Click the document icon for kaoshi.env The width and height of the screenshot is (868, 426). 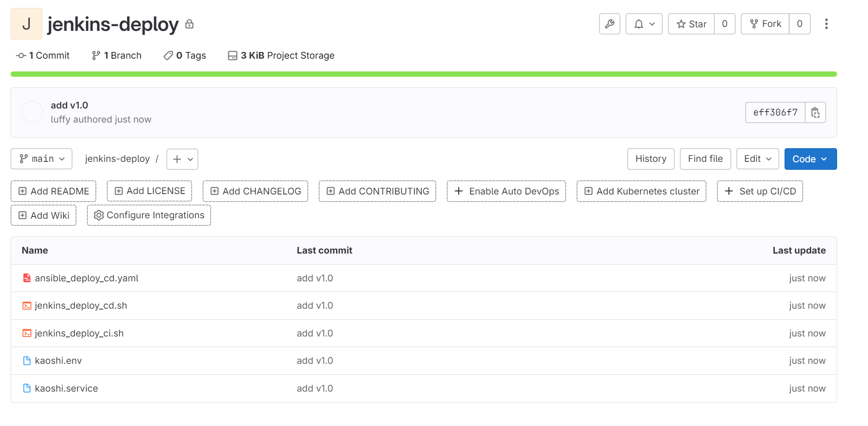27,361
